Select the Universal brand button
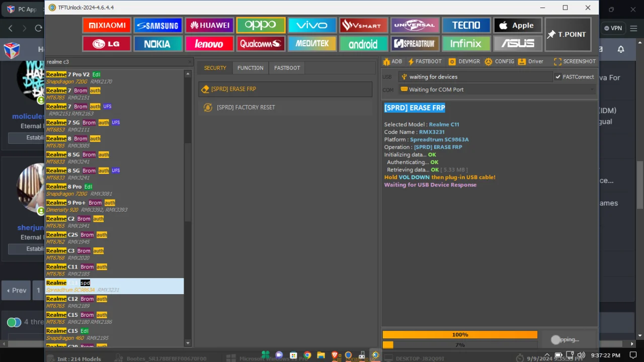Screen dimensions: 644x362 (415, 25)
